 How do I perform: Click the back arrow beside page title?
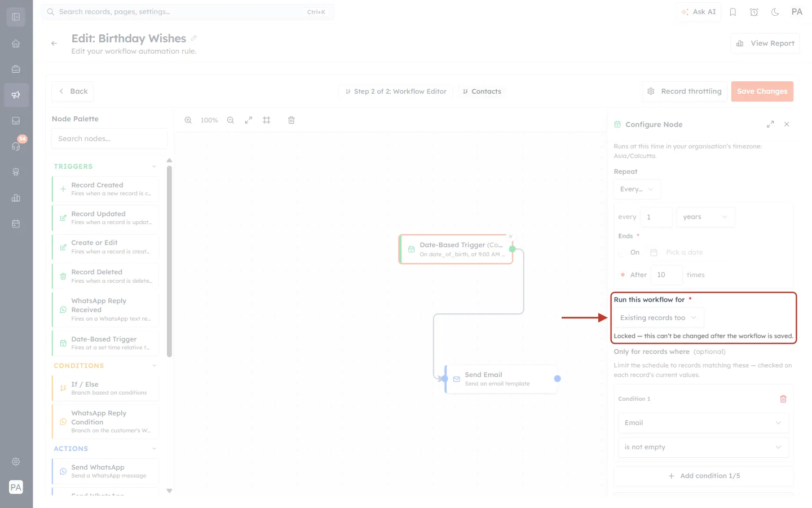pos(54,43)
